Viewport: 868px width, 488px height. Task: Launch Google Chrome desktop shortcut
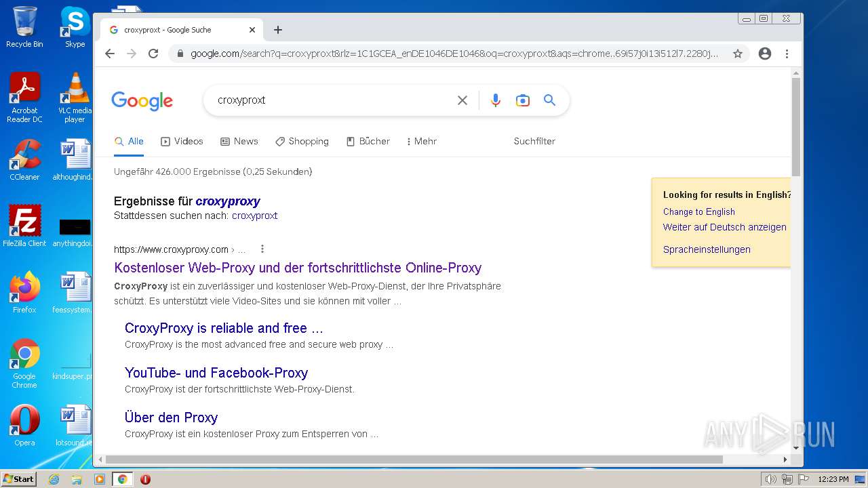point(24,363)
